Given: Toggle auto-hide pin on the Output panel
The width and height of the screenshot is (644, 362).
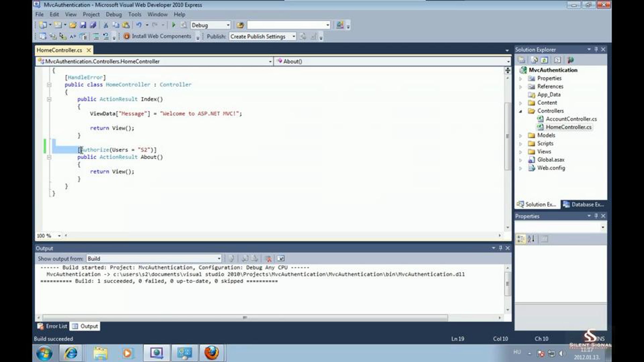Looking at the screenshot, I should 500,248.
